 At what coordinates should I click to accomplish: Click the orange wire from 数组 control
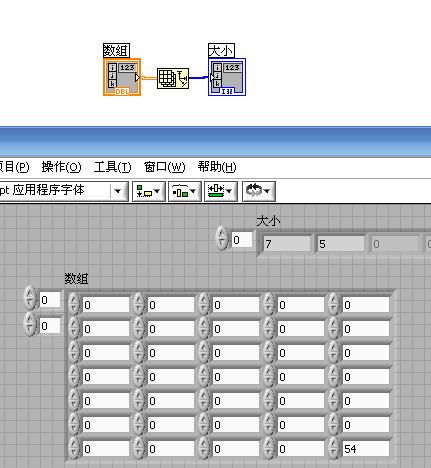coord(149,78)
